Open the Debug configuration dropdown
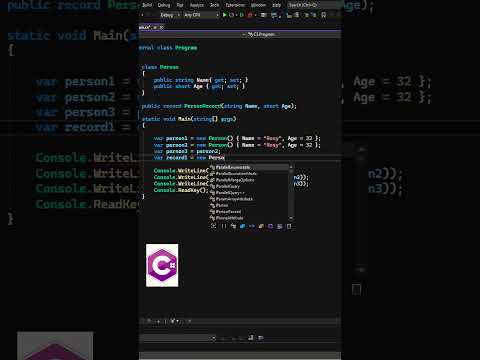The image size is (480, 360). pyautogui.click(x=169, y=15)
